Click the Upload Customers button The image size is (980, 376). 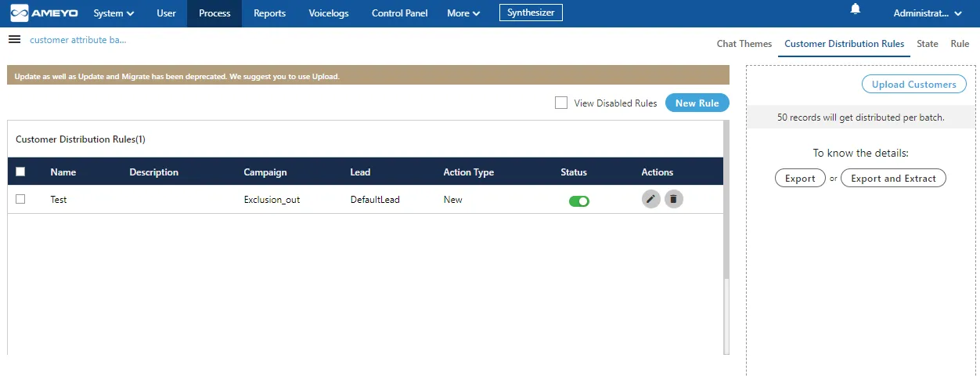(x=913, y=84)
